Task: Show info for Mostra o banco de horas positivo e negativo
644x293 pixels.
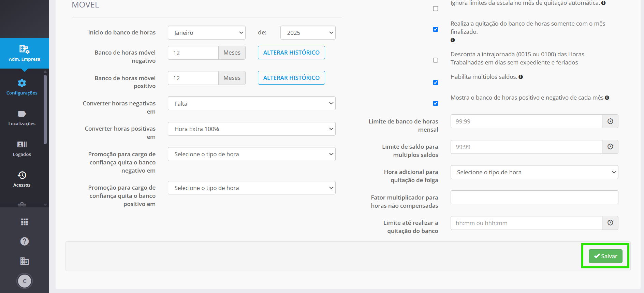Action: coord(607,98)
